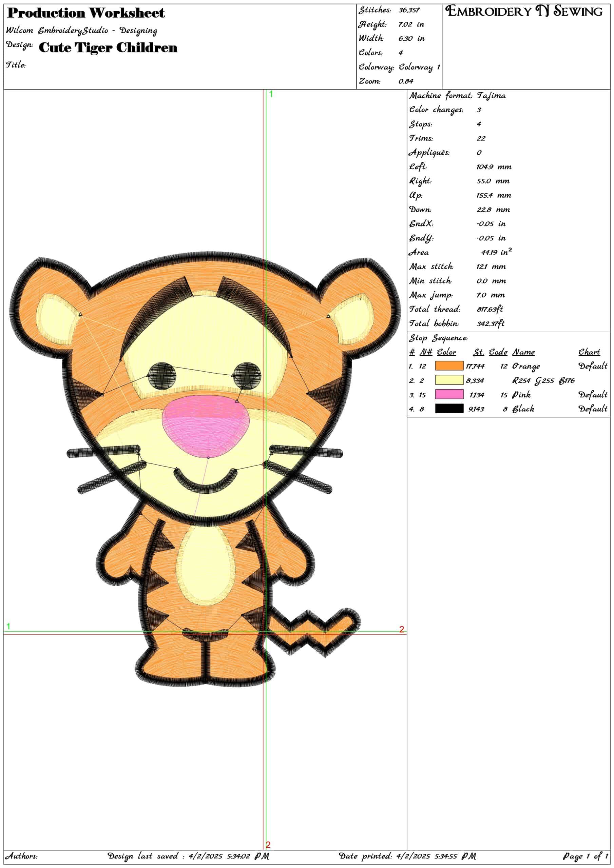
Task: Click the 'Name' column header
Action: pos(523,352)
